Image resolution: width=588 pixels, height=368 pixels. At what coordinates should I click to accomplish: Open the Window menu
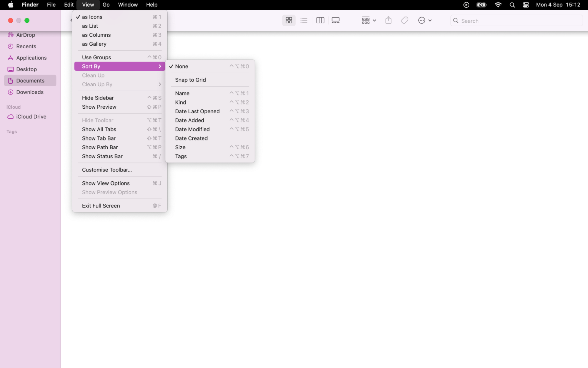pyautogui.click(x=128, y=5)
